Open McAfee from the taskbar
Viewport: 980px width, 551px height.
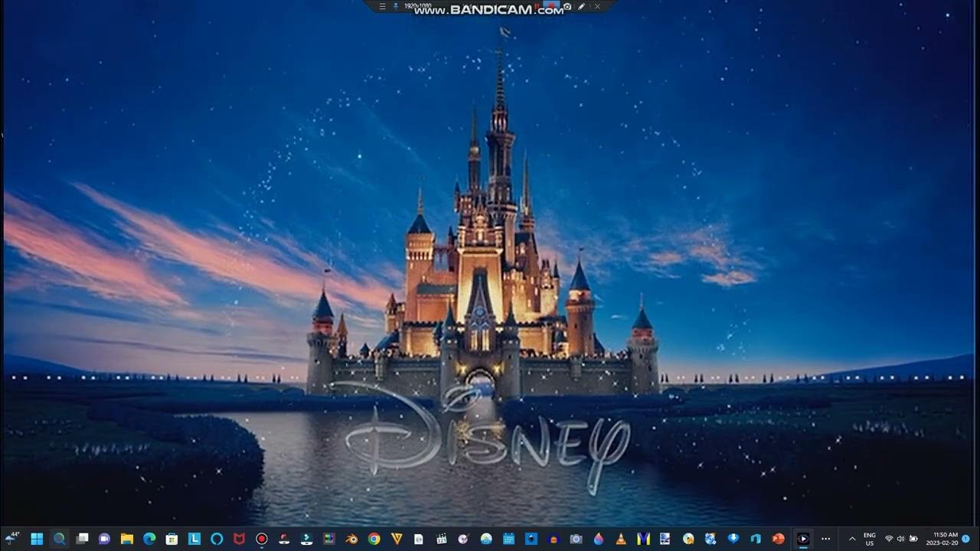pos(239,539)
